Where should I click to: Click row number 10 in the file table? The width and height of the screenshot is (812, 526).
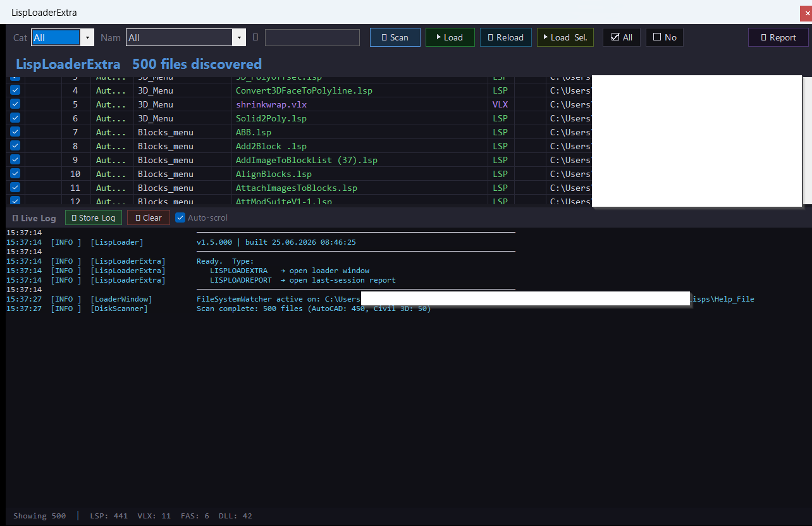75,174
